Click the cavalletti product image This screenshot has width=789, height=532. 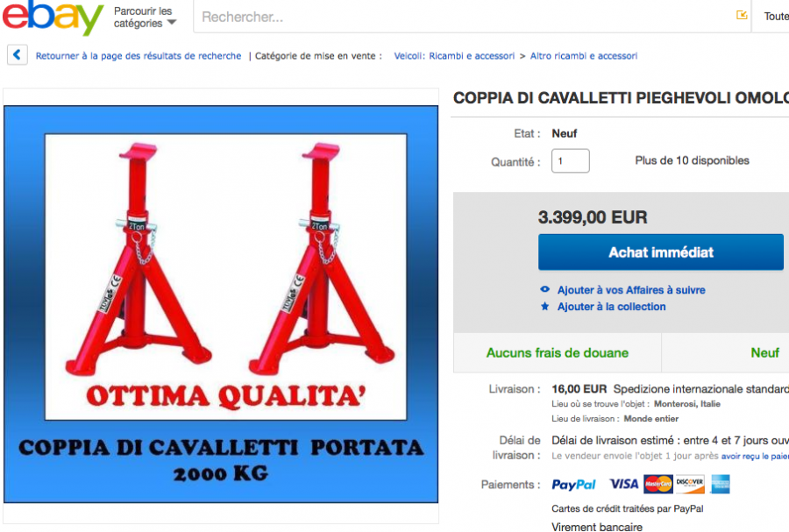pos(221,304)
